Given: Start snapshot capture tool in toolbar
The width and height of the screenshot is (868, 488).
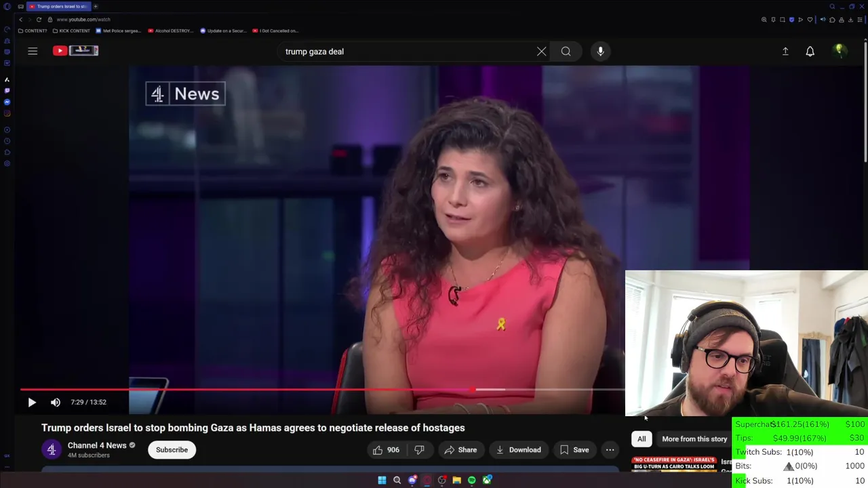Looking at the screenshot, I should pyautogui.click(x=783, y=20).
